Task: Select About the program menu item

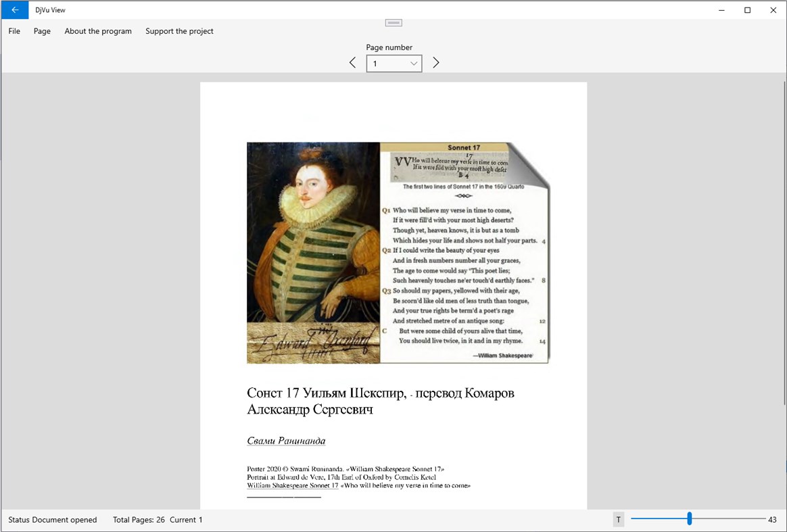Action: click(x=98, y=31)
